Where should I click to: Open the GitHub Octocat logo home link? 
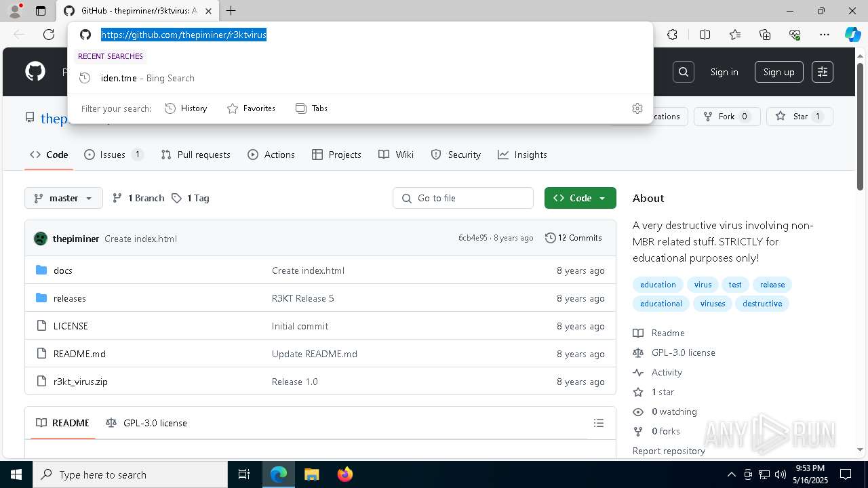click(x=35, y=72)
